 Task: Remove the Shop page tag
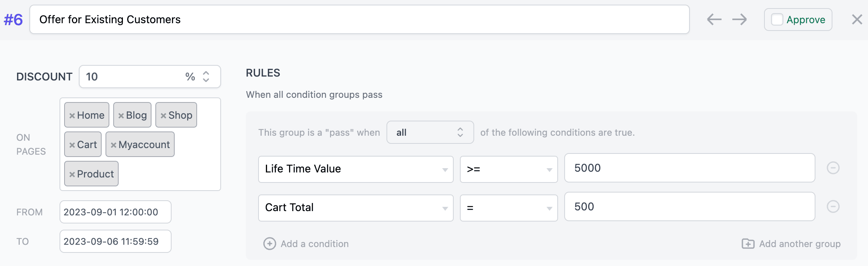(x=165, y=114)
